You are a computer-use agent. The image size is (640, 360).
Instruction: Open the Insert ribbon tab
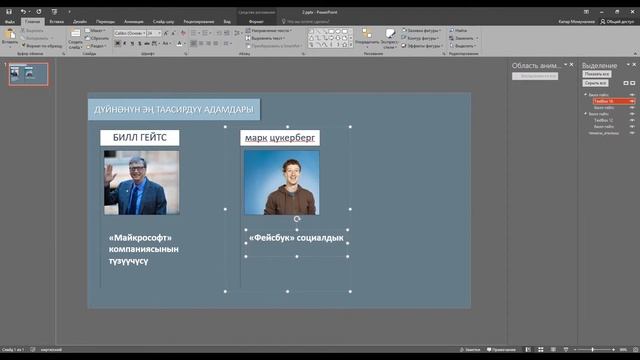point(56,21)
